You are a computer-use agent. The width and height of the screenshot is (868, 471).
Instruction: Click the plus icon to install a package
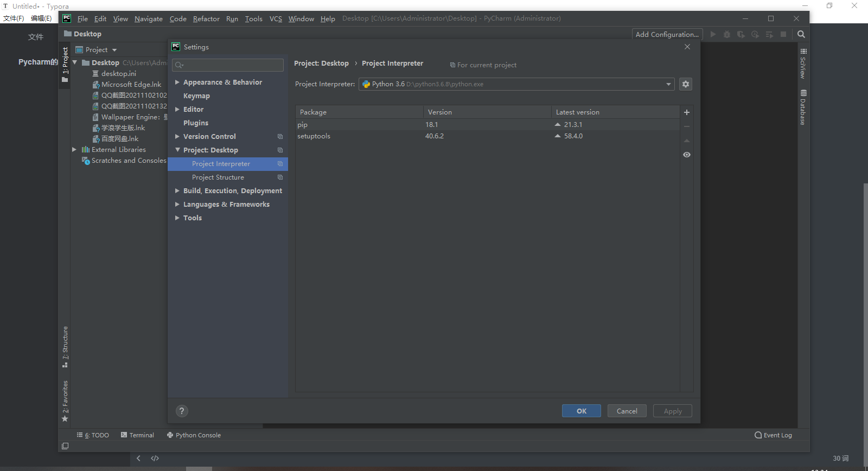pyautogui.click(x=687, y=112)
